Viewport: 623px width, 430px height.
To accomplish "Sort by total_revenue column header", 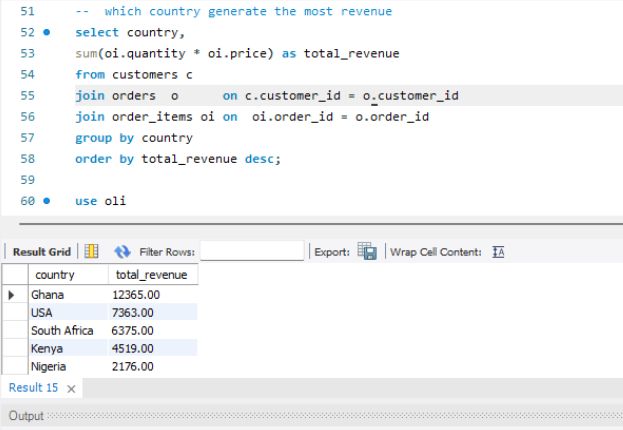I will [x=153, y=275].
